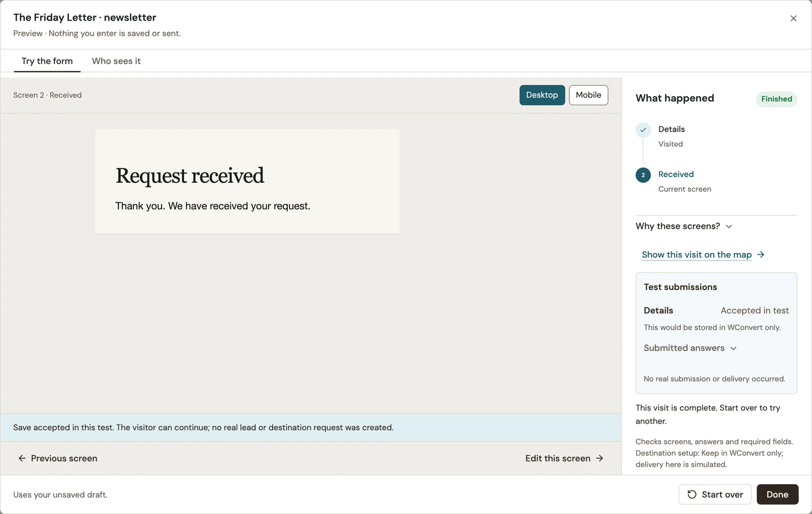Click the Received step label

coord(676,174)
